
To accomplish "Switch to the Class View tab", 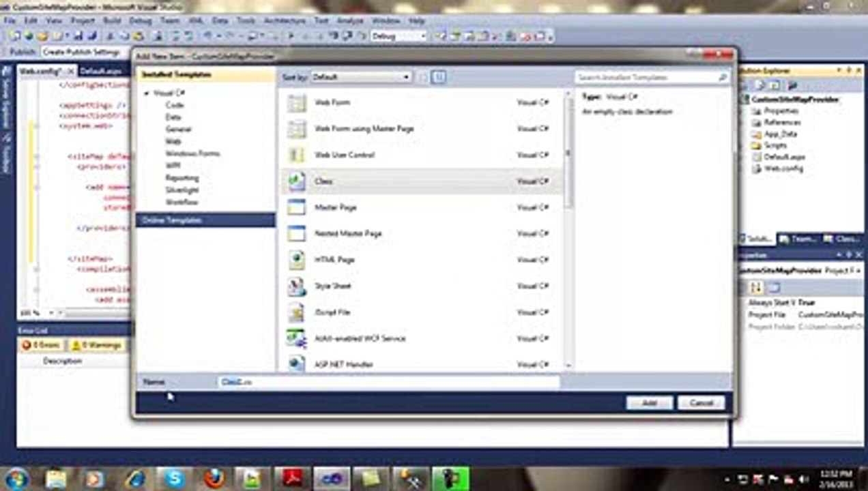I will [x=841, y=239].
